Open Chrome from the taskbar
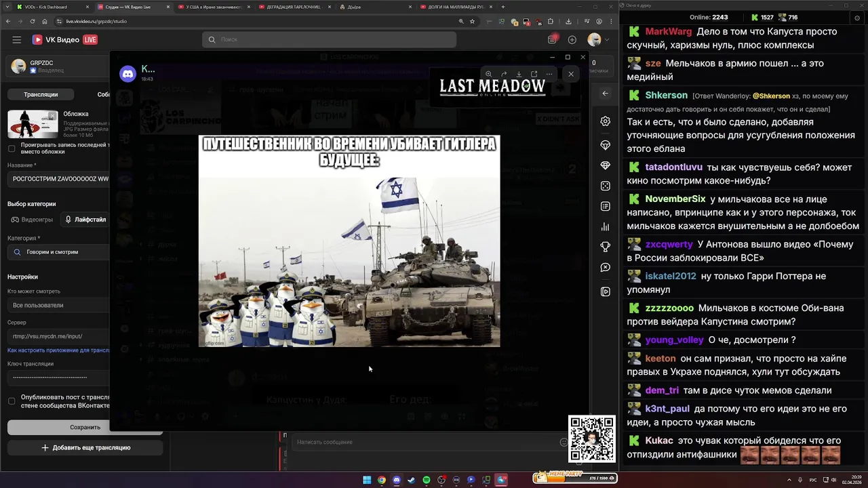 [x=382, y=480]
